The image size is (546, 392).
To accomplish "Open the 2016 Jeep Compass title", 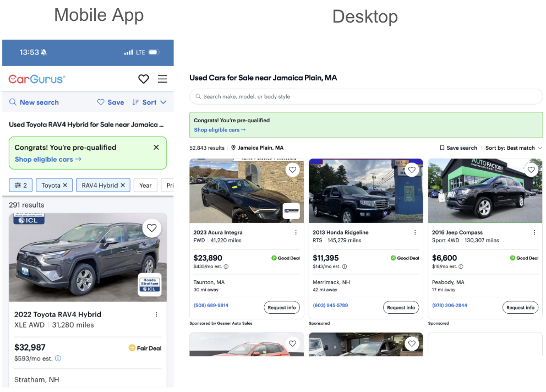I will point(457,232).
